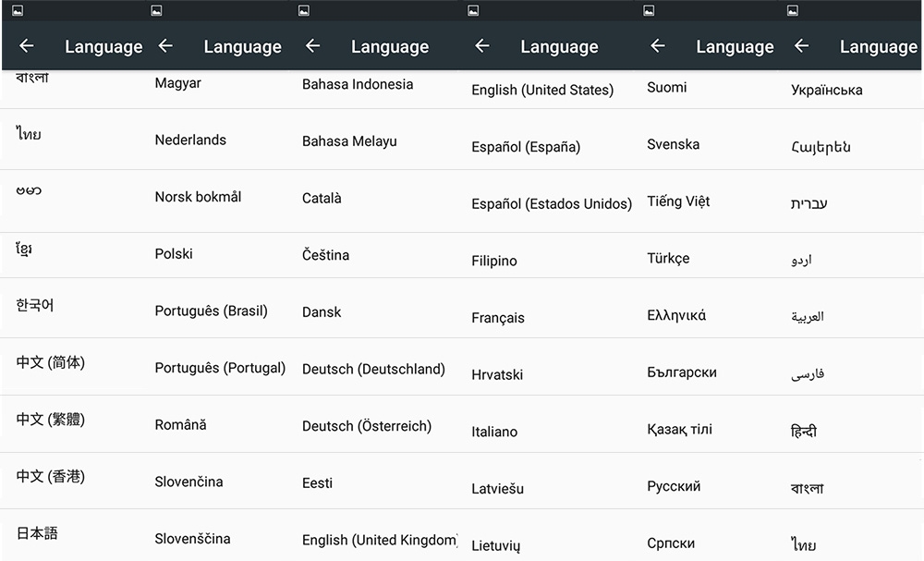The width and height of the screenshot is (924, 561).
Task: Choose Čeština from the language list
Action: [x=325, y=255]
